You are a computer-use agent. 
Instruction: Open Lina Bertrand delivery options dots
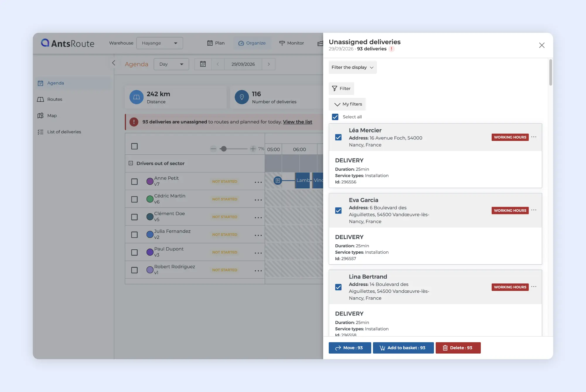coord(534,287)
